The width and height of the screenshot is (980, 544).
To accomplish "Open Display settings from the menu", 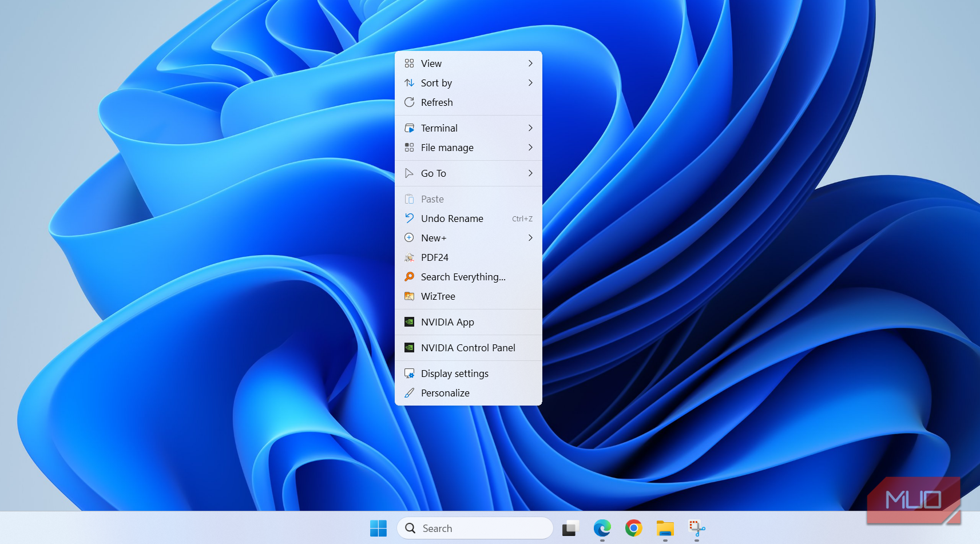I will pos(469,374).
